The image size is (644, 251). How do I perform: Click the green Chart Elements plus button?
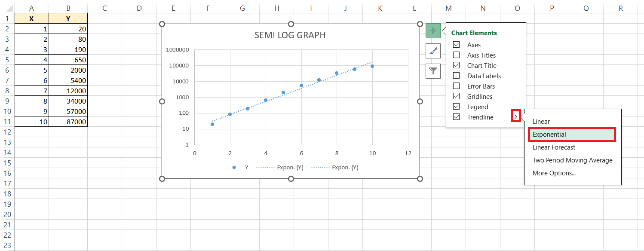pos(433,31)
